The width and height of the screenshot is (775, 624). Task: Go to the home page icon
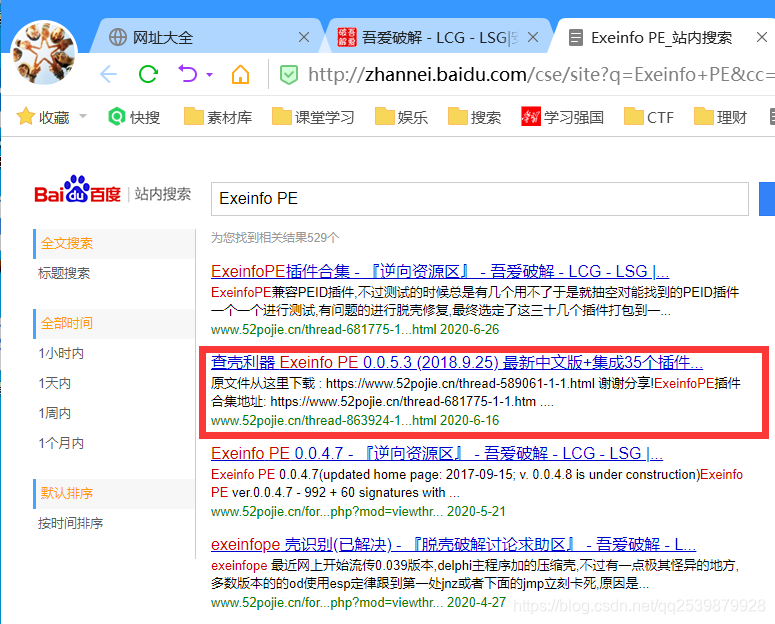(x=241, y=75)
